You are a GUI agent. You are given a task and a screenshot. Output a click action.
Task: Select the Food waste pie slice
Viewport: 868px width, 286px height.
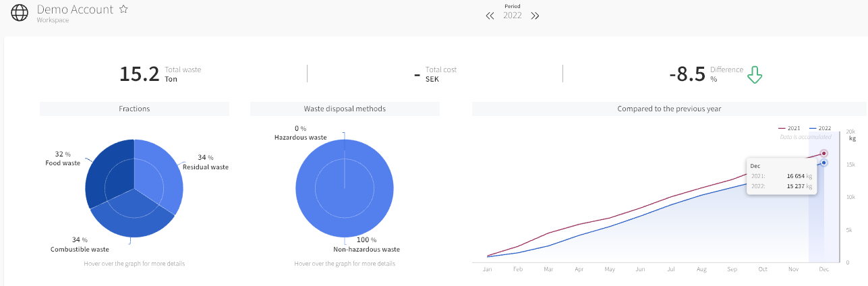coord(108,172)
